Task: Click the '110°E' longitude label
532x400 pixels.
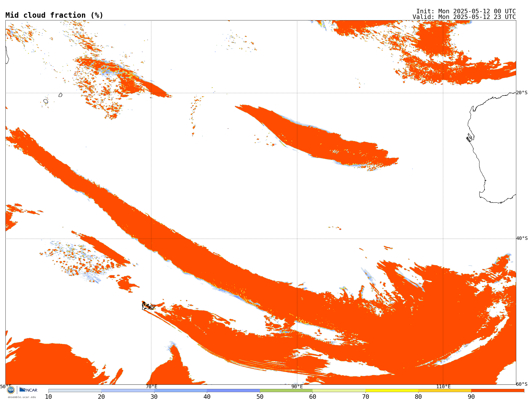Action: [x=443, y=387]
